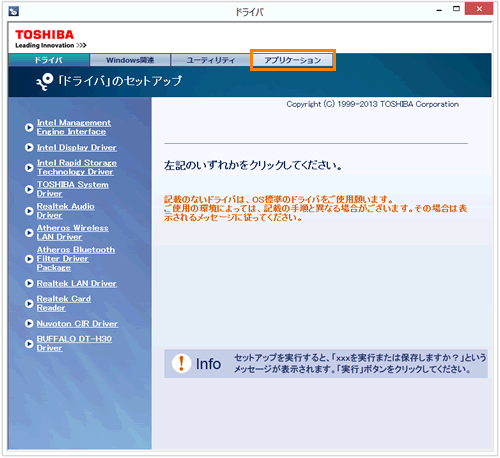Open Realtek Audio Driver link
Image resolution: width=500 pixels, height=458 pixels.
click(x=66, y=211)
